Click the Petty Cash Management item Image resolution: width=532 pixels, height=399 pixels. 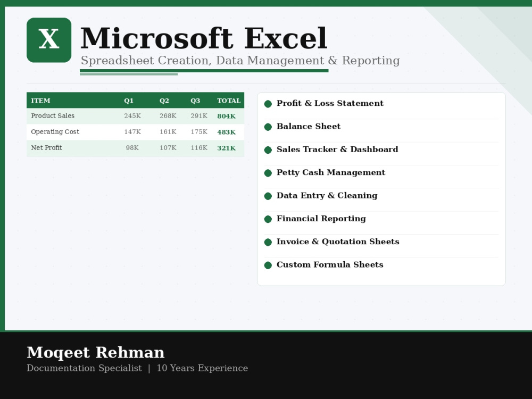click(331, 172)
